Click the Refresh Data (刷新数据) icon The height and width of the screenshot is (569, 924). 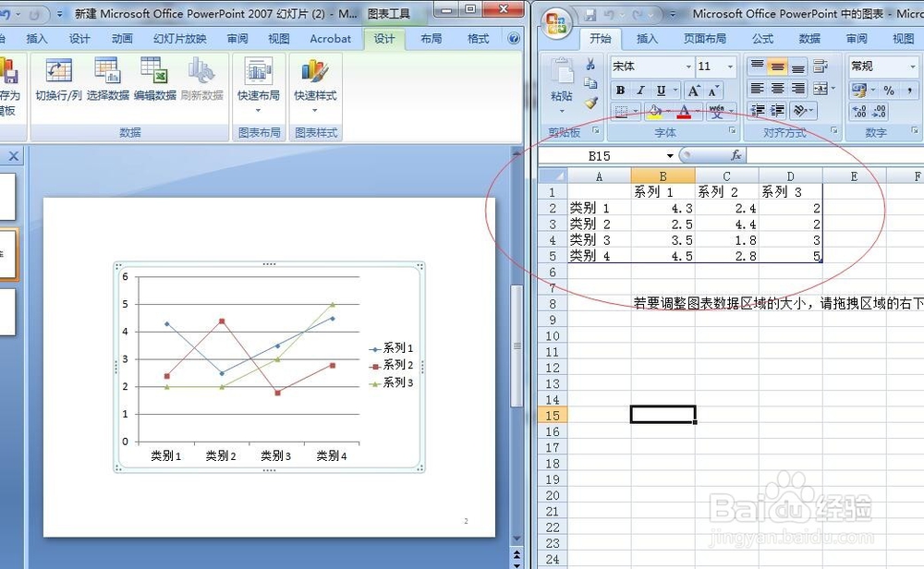pos(201,71)
